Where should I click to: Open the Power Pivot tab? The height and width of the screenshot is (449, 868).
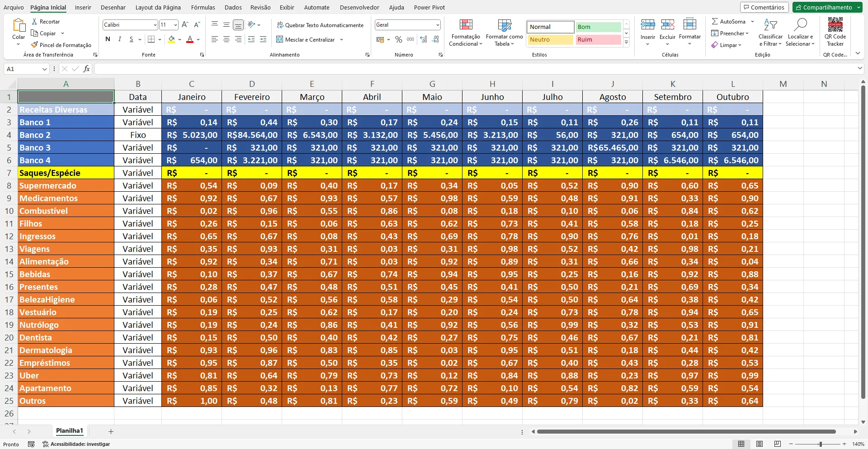(x=429, y=7)
